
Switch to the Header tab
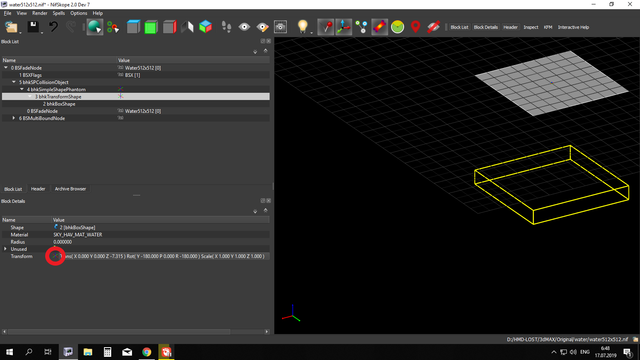coord(38,189)
